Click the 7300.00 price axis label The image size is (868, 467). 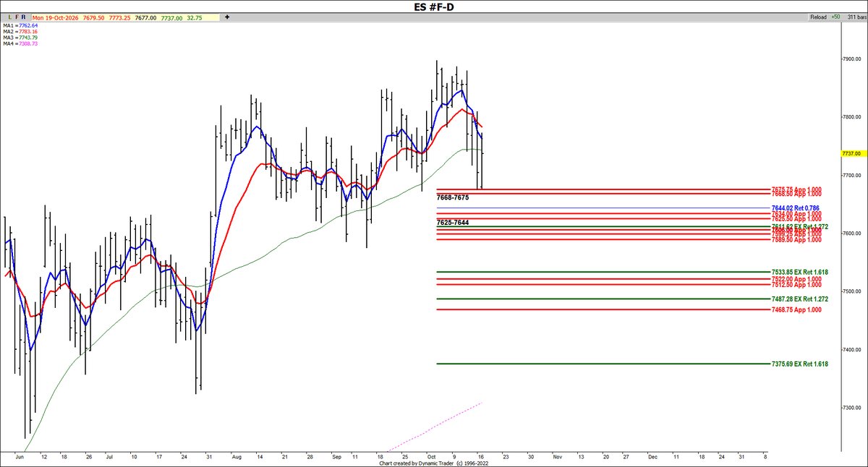pyautogui.click(x=851, y=408)
